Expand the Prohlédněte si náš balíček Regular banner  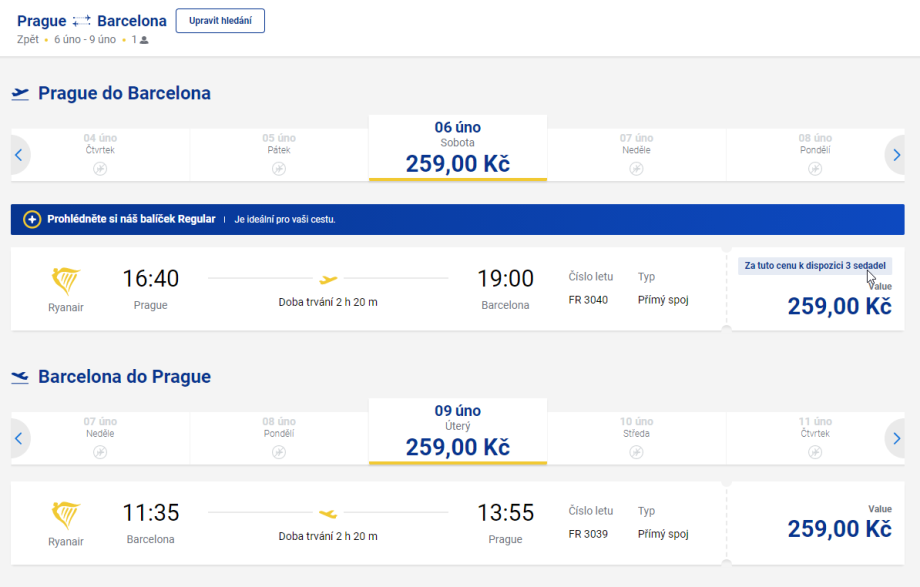[x=131, y=219]
